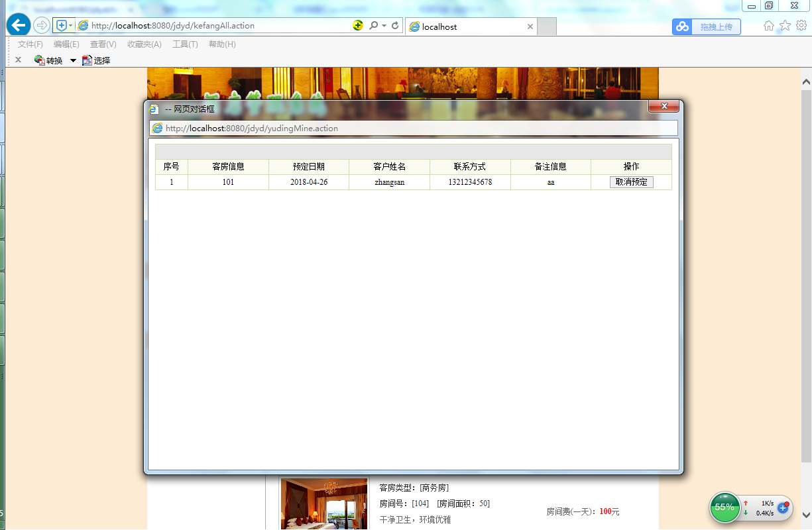Click the phone number 13212345678 cell
This screenshot has width=812, height=530.
470,182
